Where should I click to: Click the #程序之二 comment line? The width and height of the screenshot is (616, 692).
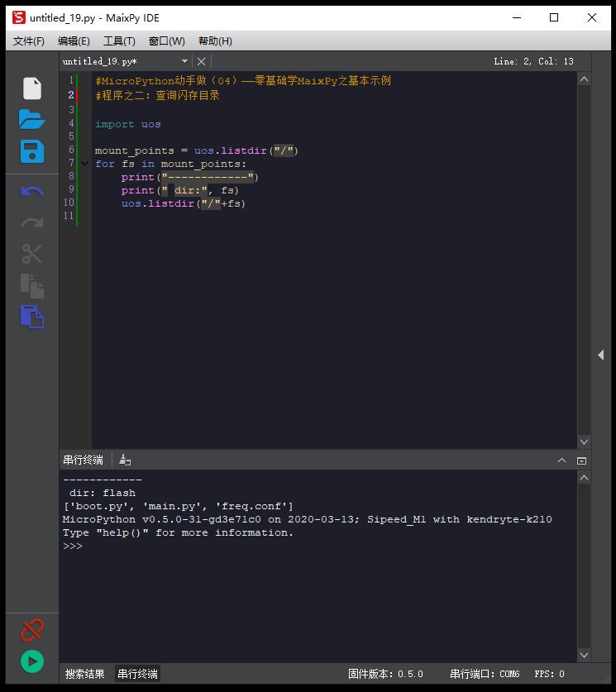[158, 95]
